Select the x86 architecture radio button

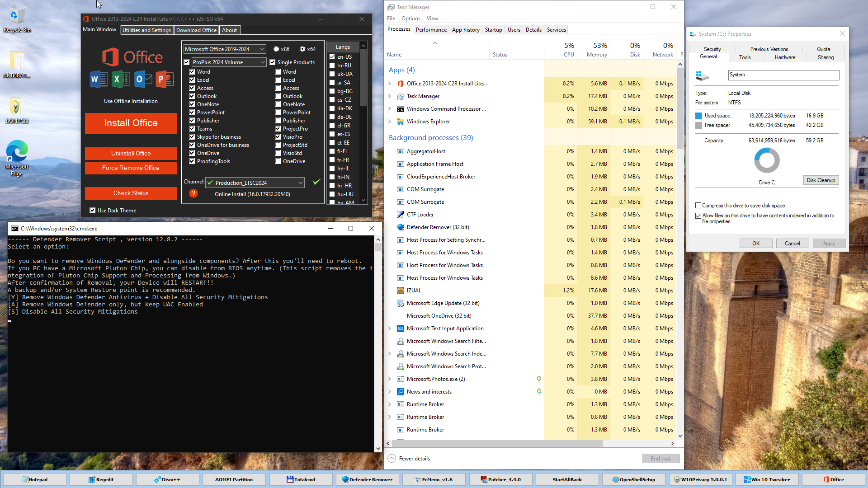[276, 49]
